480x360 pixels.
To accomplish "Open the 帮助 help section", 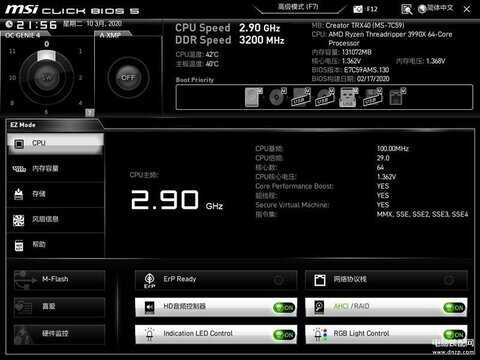I will [55, 245].
